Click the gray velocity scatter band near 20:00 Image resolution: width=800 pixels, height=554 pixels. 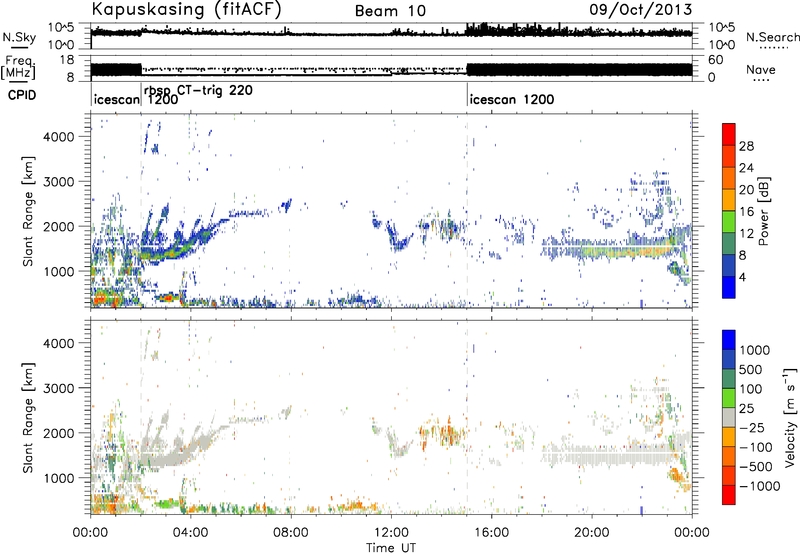click(x=607, y=456)
